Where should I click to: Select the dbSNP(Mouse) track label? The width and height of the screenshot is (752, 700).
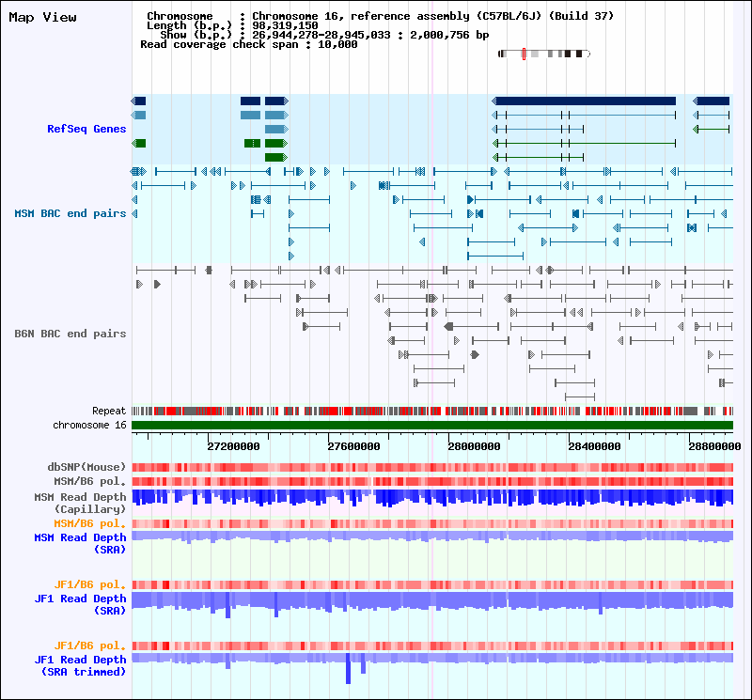point(86,467)
